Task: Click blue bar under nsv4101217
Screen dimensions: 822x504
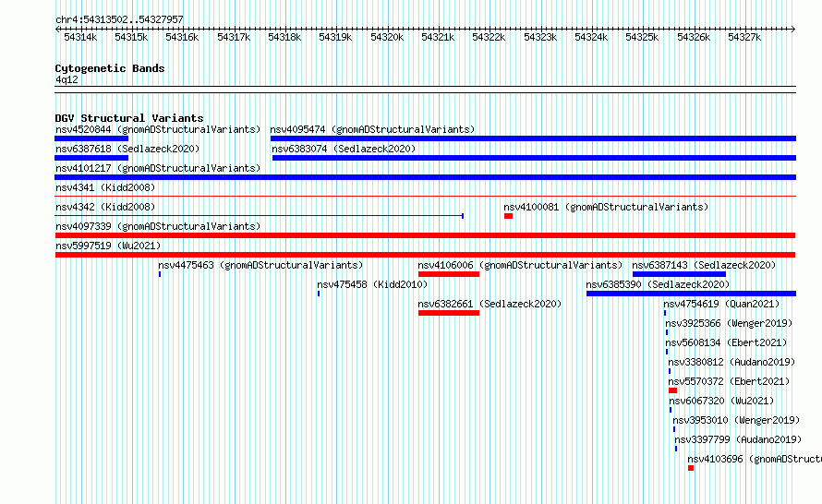Action: click(425, 177)
